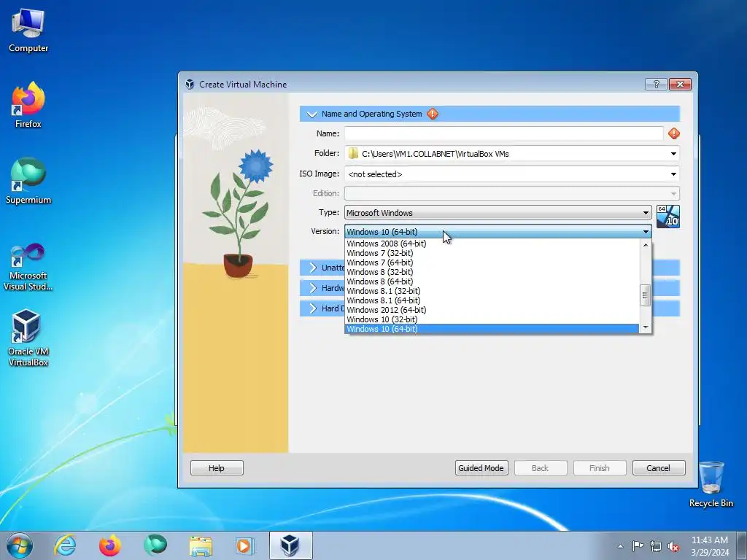Click the VirtualBox taskbar button

[290, 545]
